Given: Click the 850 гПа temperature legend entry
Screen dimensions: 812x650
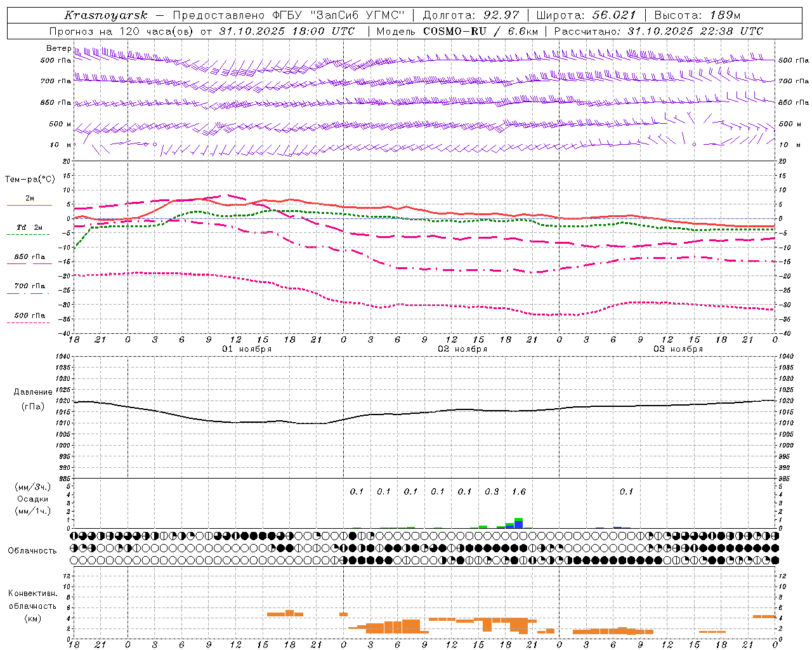Looking at the screenshot, I should [x=29, y=257].
